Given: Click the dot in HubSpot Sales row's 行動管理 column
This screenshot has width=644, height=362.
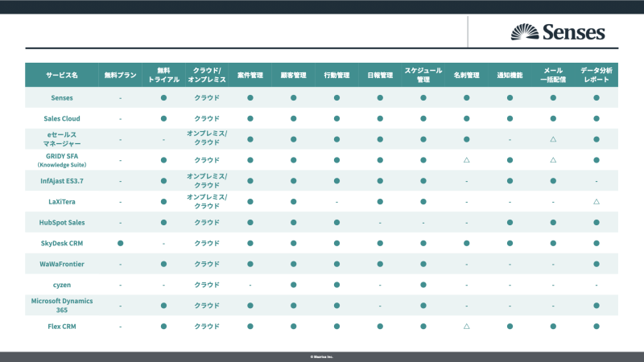Looking at the screenshot, I should point(336,223).
